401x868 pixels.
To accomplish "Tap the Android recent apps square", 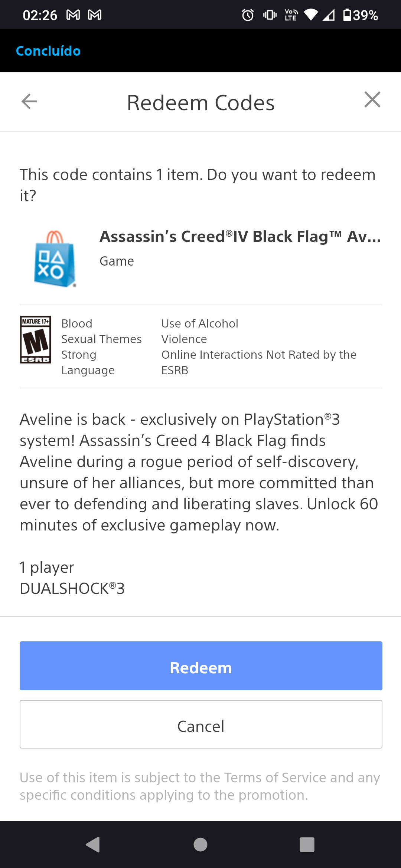I will click(x=307, y=845).
